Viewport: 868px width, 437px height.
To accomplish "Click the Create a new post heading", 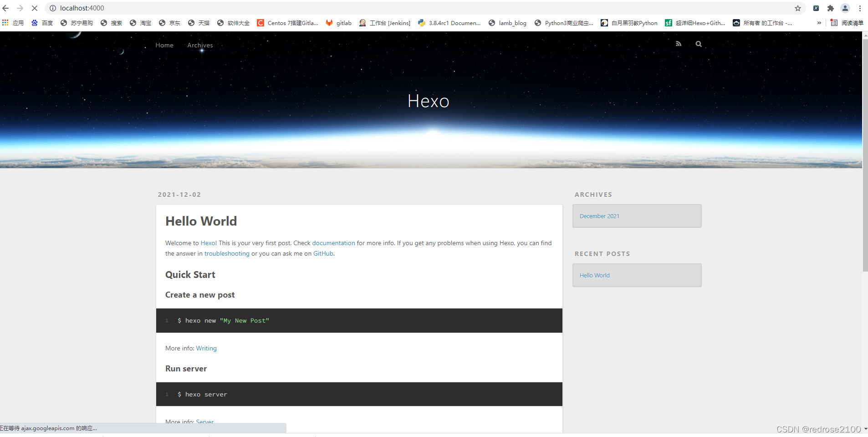I will [x=200, y=295].
